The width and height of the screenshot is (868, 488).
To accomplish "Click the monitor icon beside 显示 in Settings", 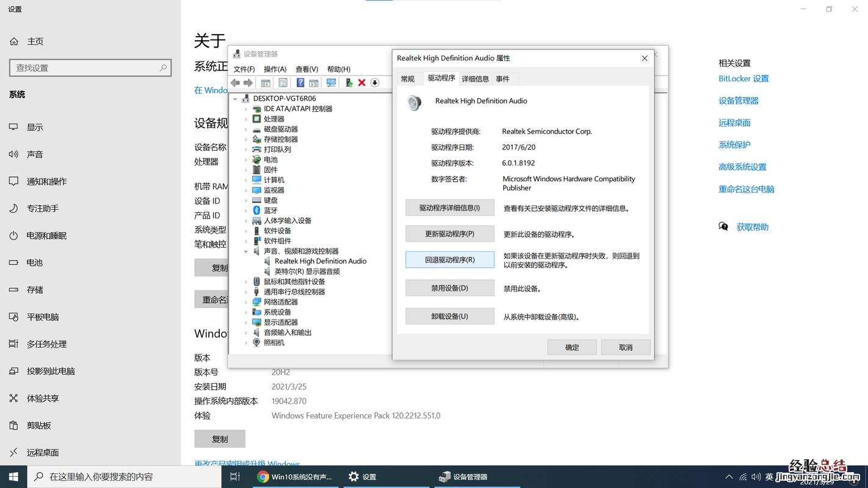I will [13, 127].
